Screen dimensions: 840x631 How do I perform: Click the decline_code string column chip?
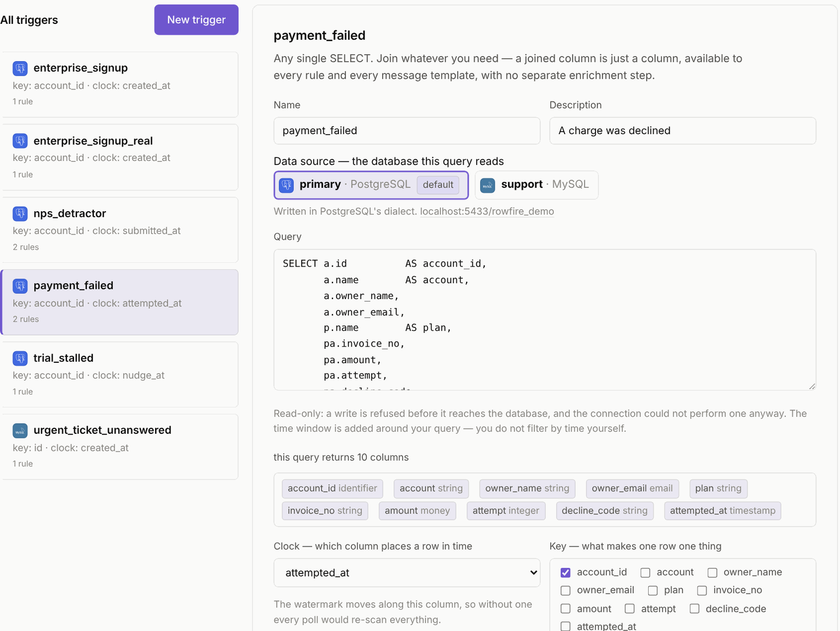(604, 510)
